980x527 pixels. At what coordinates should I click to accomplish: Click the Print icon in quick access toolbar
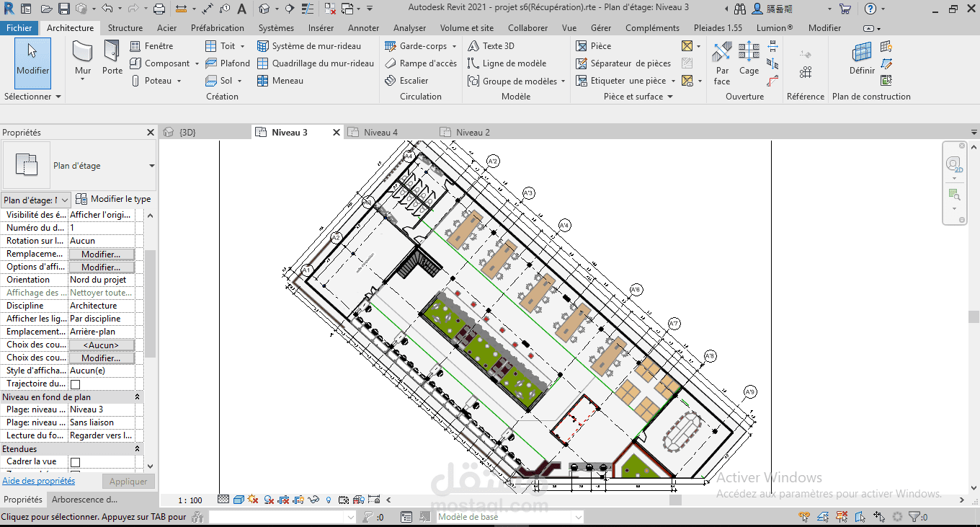click(159, 9)
